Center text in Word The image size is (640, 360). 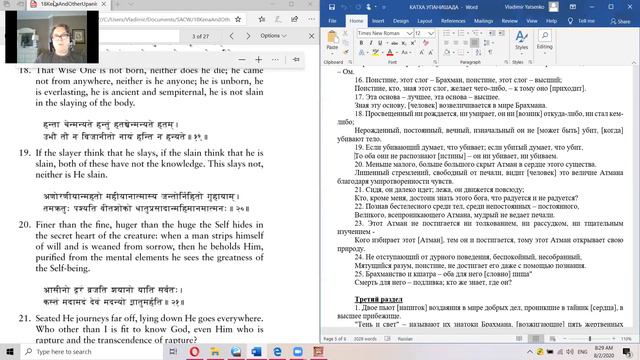(456, 43)
